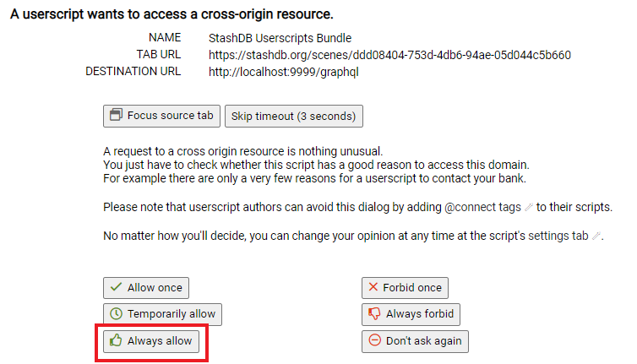Click the window icon on Focus source tab
The width and height of the screenshot is (637, 364).
(x=117, y=115)
